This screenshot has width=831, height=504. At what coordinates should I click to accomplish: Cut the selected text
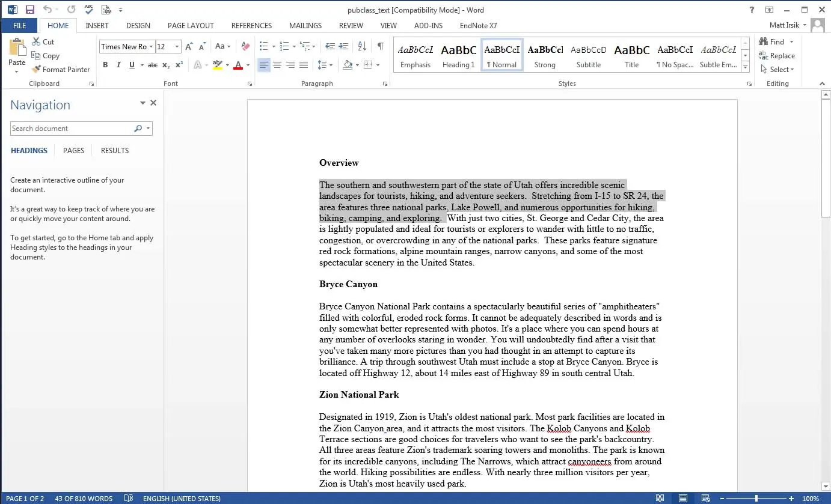click(43, 41)
